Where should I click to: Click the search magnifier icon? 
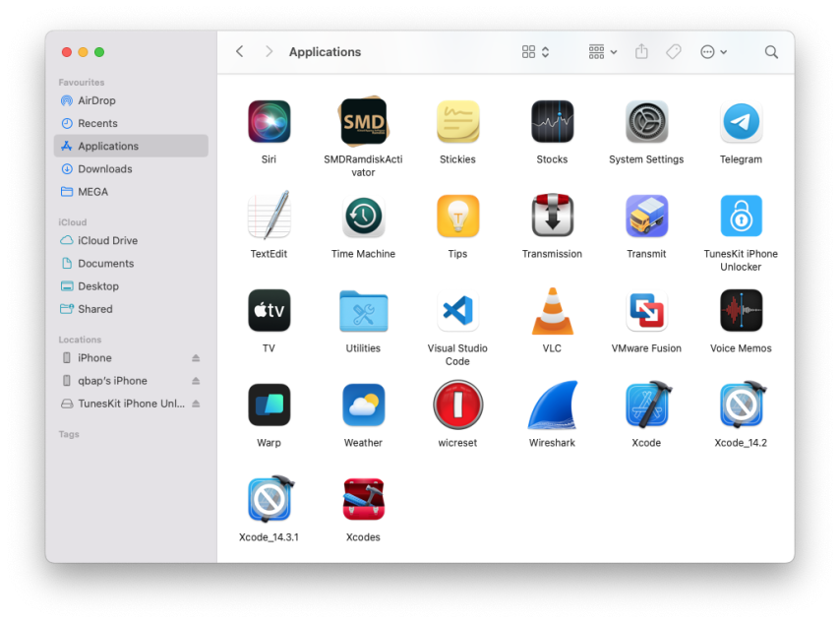point(771,51)
